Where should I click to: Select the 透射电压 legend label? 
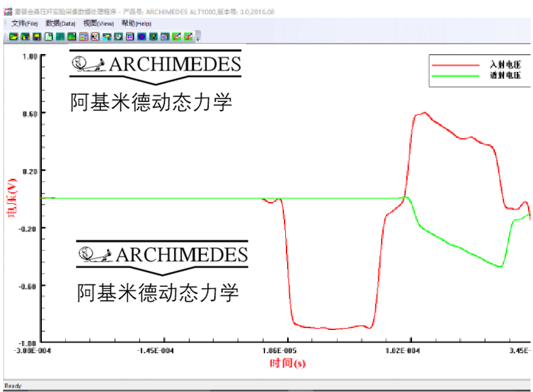505,75
